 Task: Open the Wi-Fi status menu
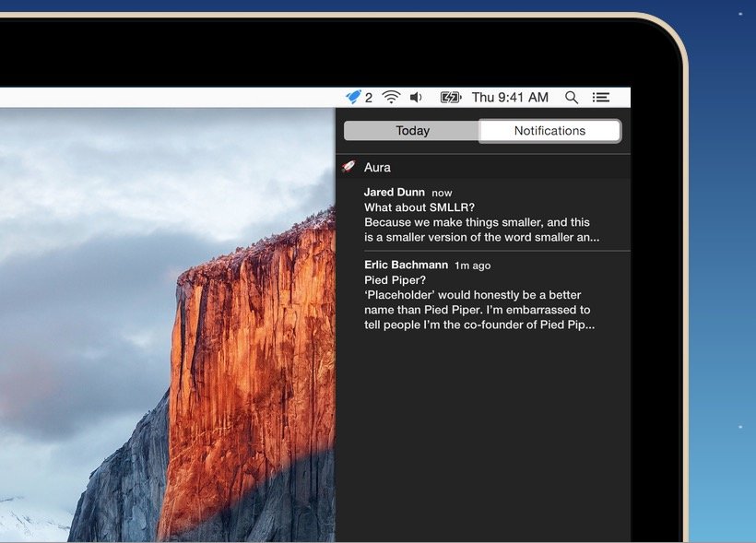point(391,97)
